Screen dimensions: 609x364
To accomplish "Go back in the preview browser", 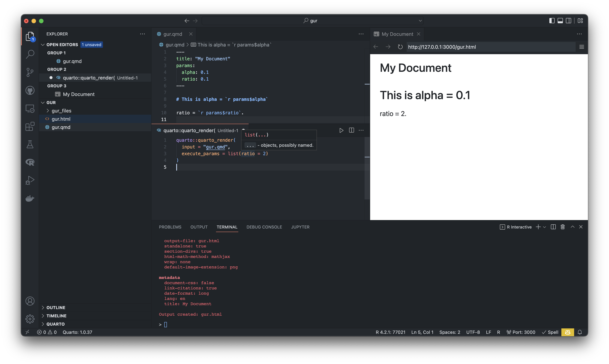I will pyautogui.click(x=376, y=47).
